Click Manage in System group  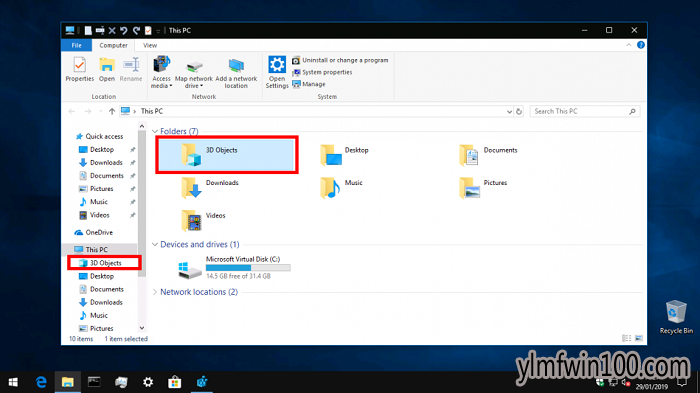click(x=308, y=84)
